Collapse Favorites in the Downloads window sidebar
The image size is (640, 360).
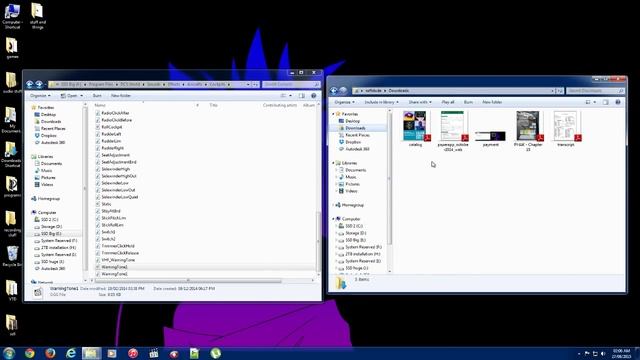click(x=333, y=114)
